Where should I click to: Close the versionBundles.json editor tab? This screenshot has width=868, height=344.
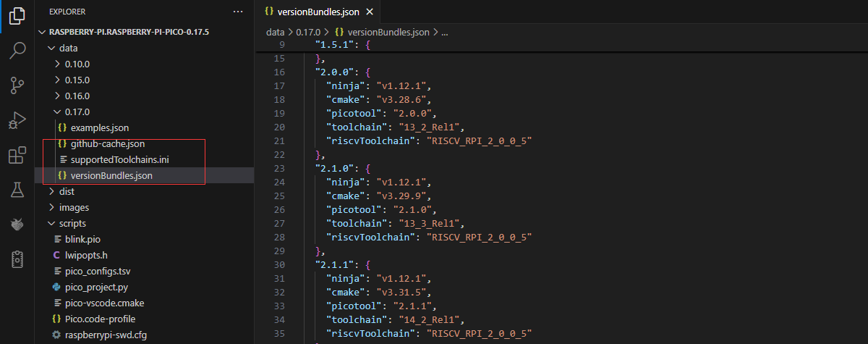point(370,12)
